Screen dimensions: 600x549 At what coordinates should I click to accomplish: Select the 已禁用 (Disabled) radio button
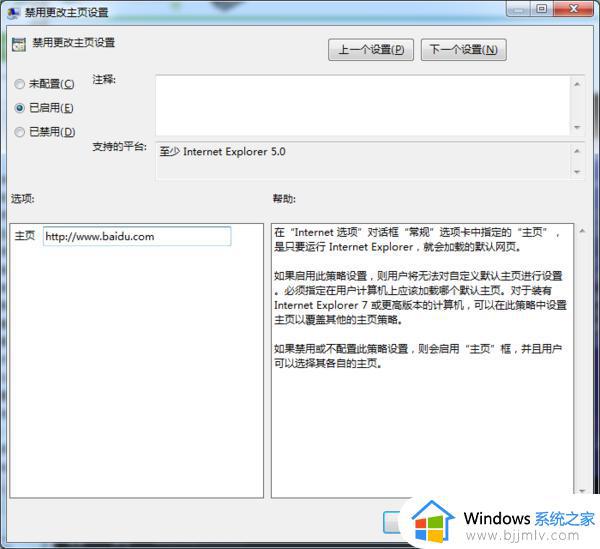point(20,131)
